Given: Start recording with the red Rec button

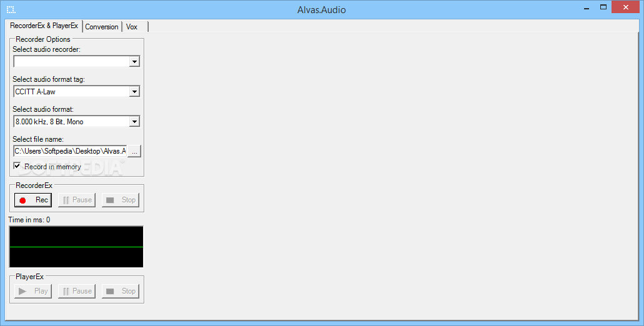Looking at the screenshot, I should click(33, 200).
